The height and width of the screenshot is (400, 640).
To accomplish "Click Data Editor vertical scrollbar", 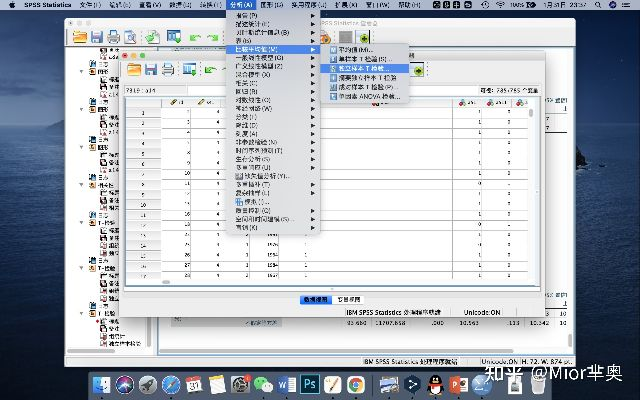I will tap(531, 113).
